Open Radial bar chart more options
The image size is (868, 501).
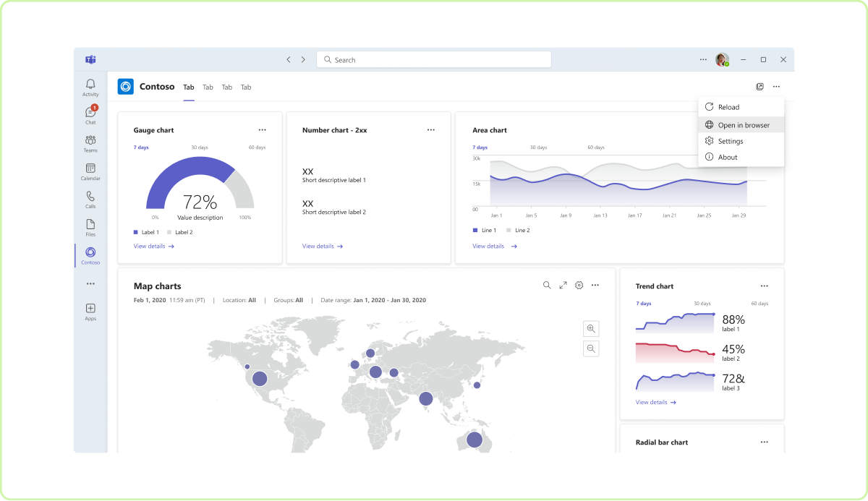[x=765, y=442]
